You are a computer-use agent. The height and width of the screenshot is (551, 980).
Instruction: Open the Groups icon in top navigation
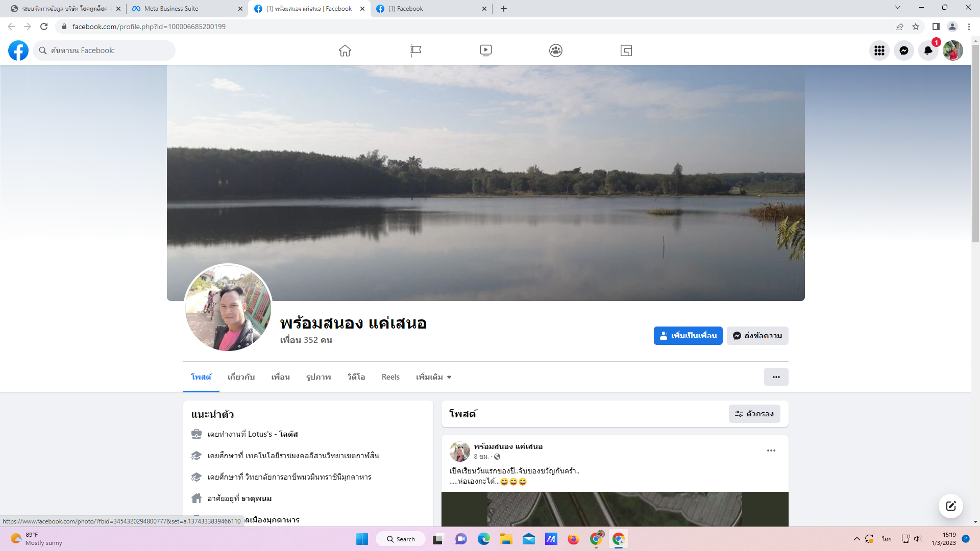(556, 51)
